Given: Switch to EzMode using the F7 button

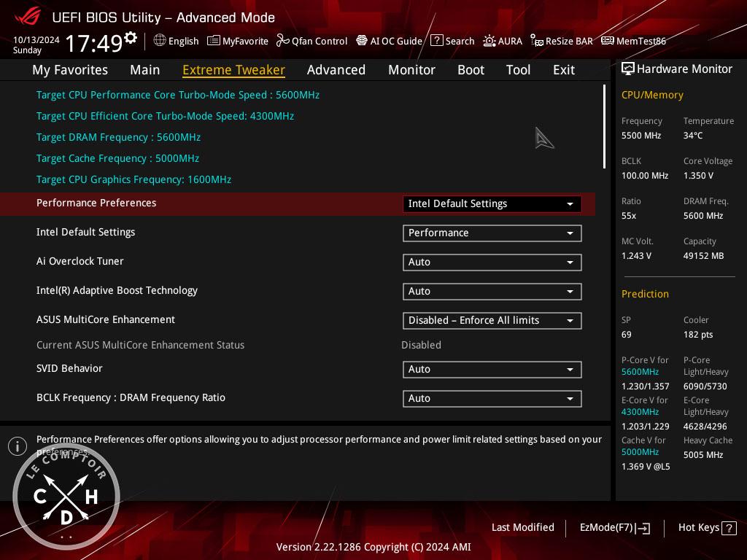Looking at the screenshot, I should [x=614, y=528].
